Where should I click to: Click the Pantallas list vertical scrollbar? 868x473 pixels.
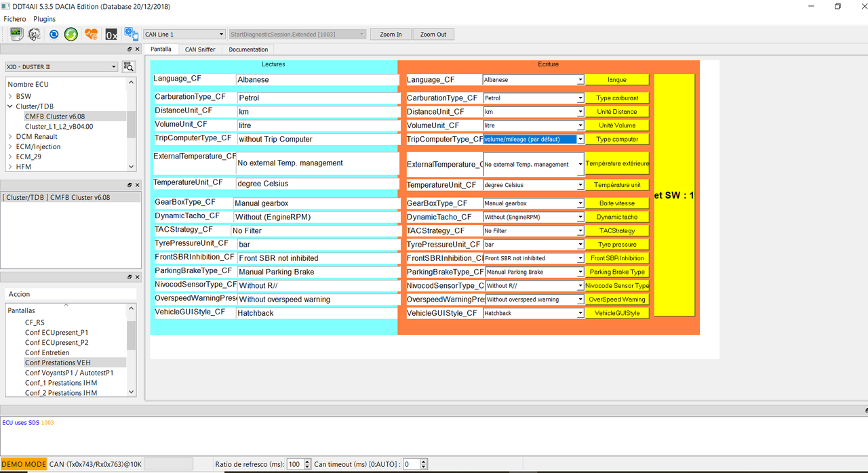click(x=131, y=350)
